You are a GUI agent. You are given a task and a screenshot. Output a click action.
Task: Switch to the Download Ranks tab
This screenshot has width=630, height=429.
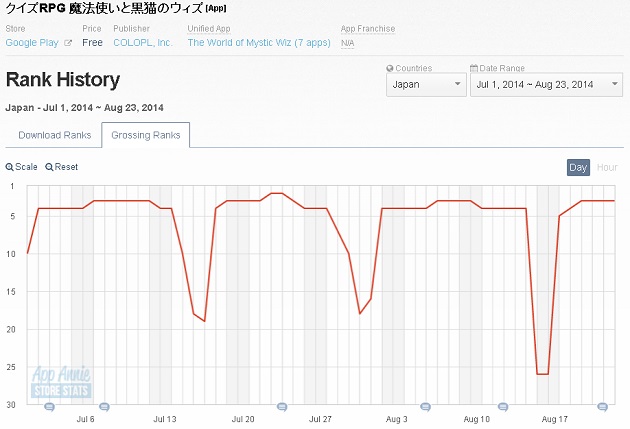[55, 135]
